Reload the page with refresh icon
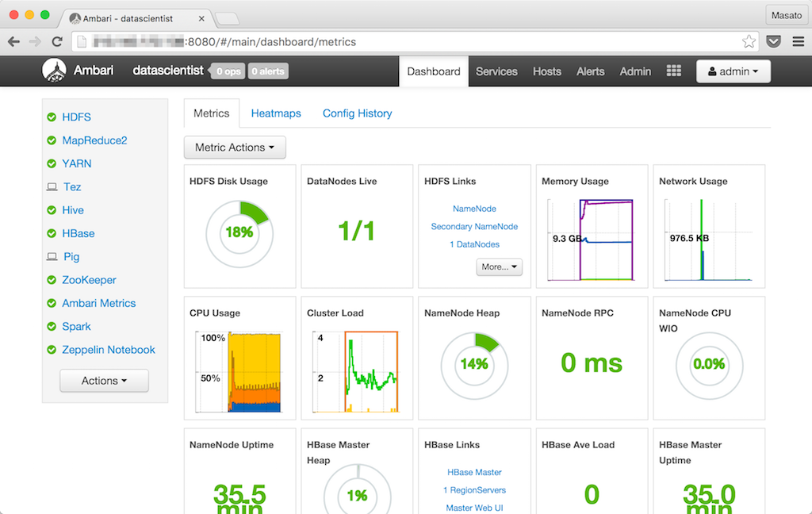This screenshot has height=514, width=812. (x=57, y=41)
